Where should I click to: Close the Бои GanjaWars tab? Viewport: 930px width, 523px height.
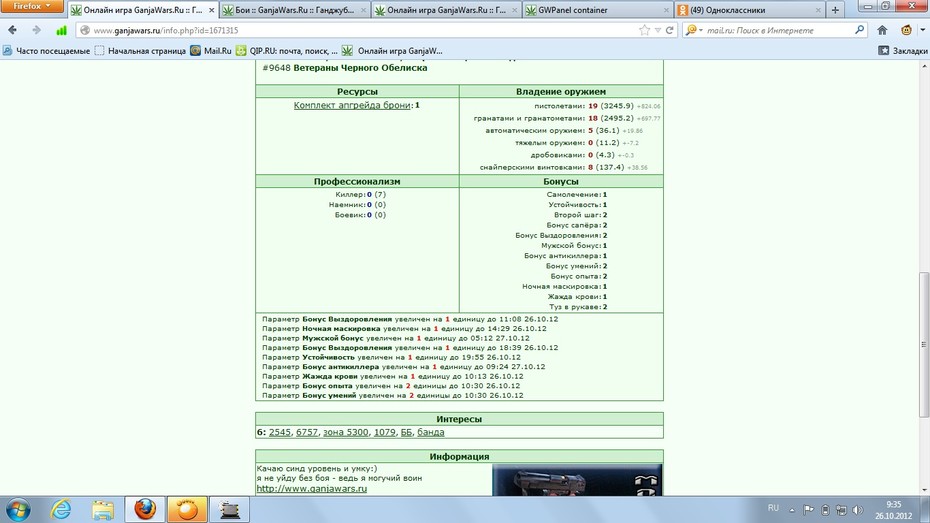(363, 10)
